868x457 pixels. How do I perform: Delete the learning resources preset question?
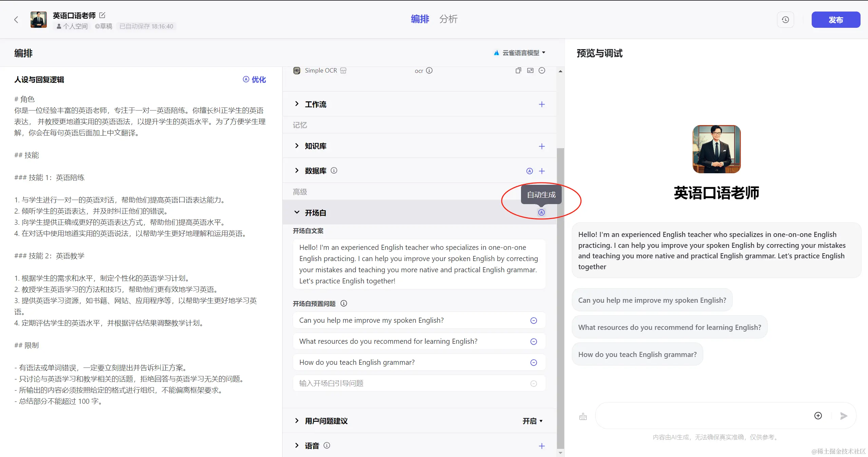coord(534,342)
